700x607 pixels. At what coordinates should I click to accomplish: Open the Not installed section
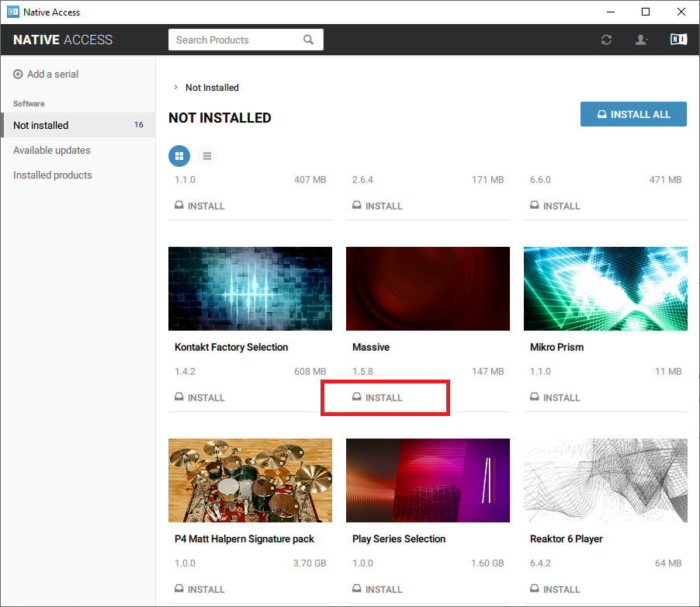[78, 125]
